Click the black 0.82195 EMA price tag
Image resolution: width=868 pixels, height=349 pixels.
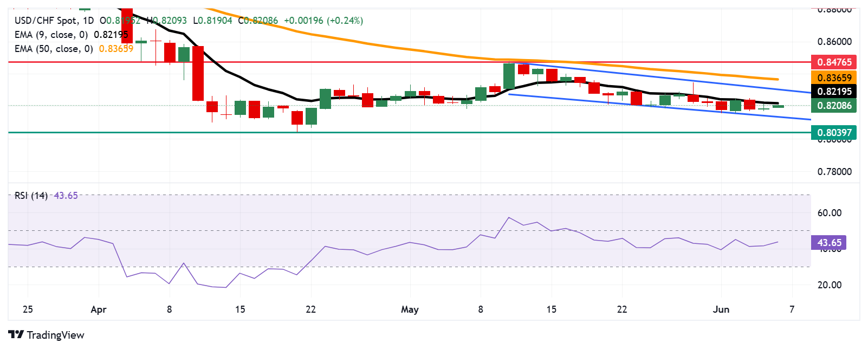pyautogui.click(x=834, y=92)
